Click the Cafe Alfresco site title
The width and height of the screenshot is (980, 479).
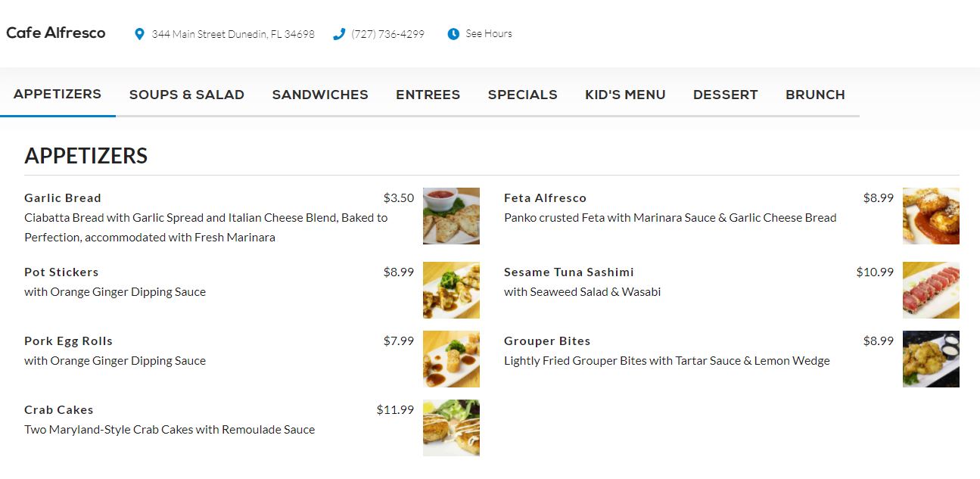pyautogui.click(x=56, y=33)
